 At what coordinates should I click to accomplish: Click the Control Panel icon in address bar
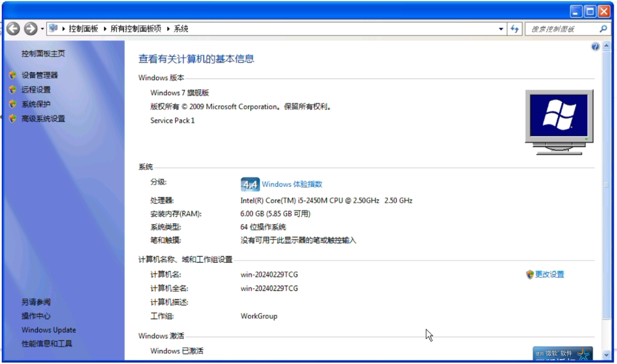pyautogui.click(x=53, y=28)
